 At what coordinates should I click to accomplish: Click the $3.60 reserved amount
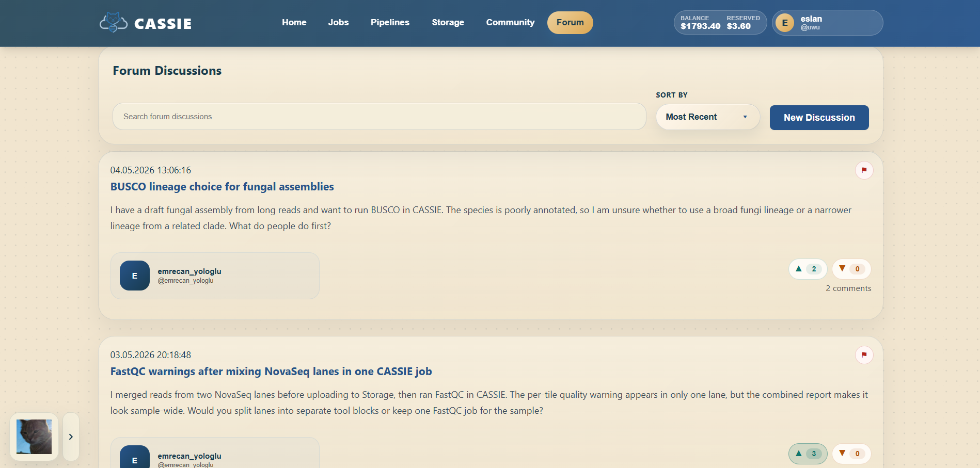point(738,26)
